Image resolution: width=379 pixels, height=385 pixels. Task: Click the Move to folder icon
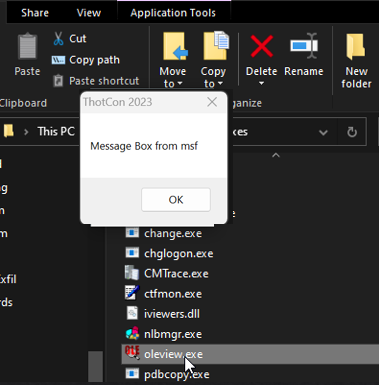[x=175, y=46]
